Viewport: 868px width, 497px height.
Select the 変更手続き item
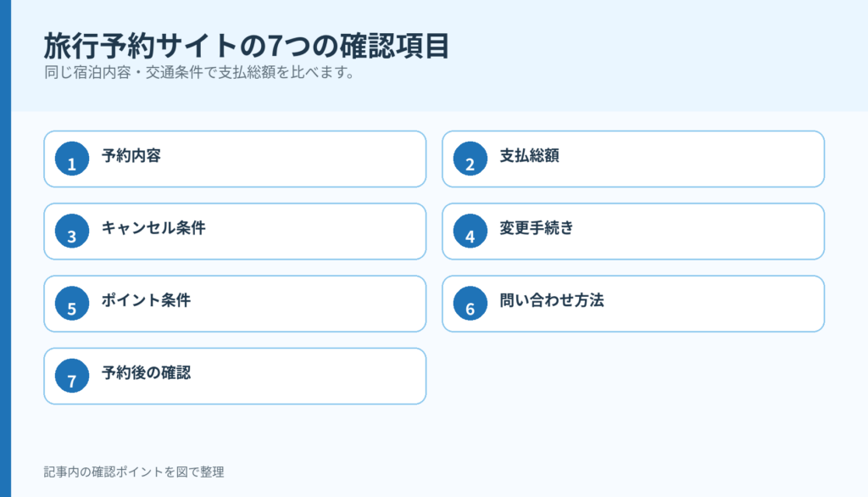[633, 232]
